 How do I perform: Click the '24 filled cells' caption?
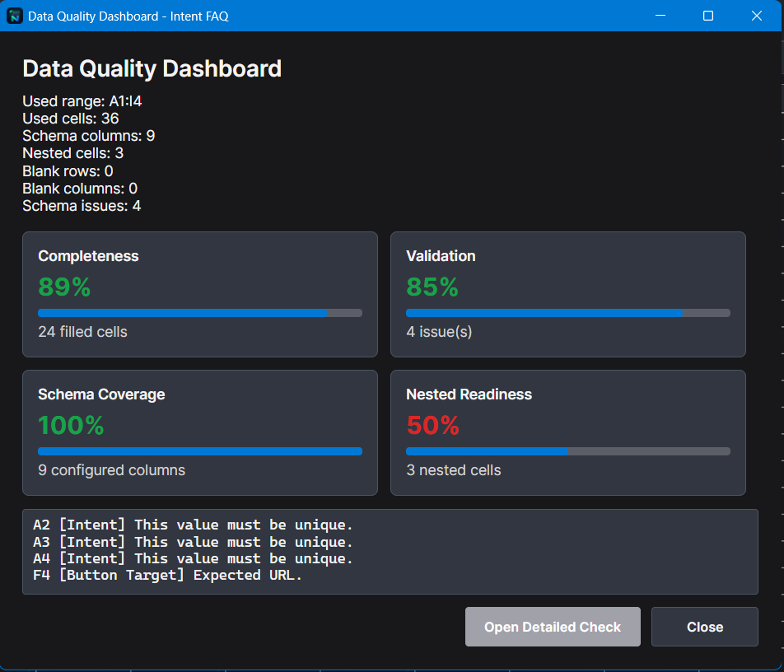click(x=82, y=332)
